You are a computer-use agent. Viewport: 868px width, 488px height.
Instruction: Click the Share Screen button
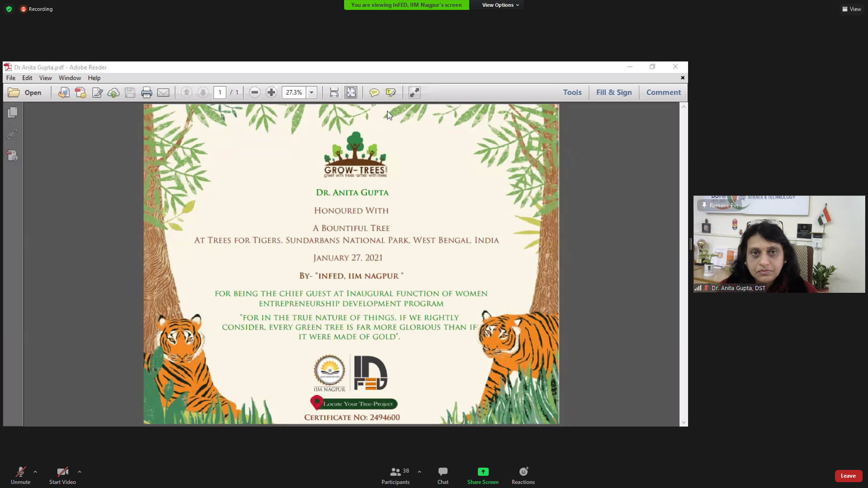click(x=483, y=476)
